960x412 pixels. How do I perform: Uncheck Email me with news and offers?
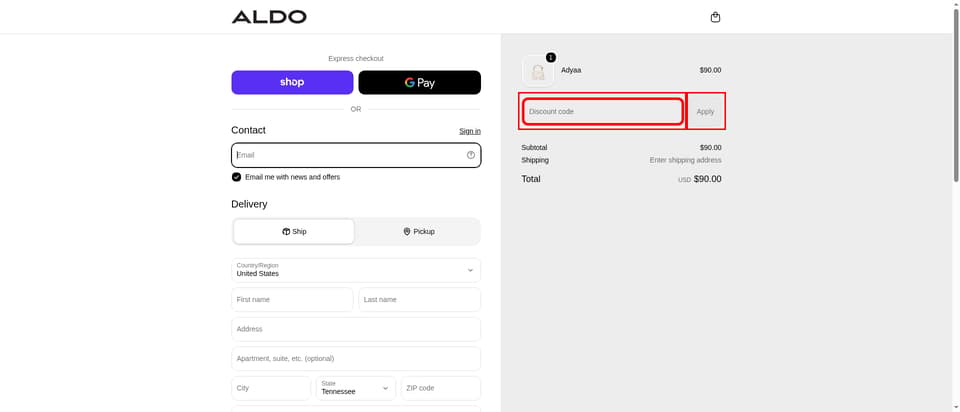[236, 177]
